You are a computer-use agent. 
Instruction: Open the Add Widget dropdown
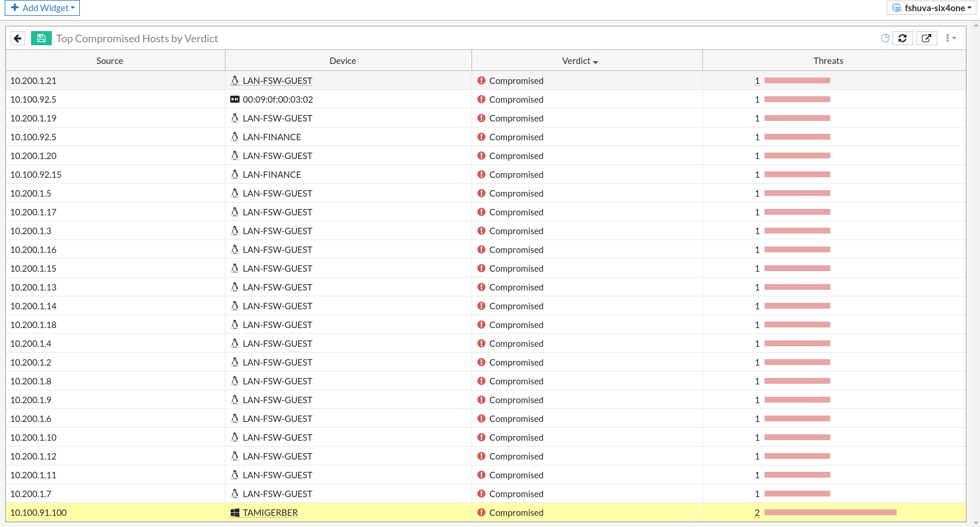coord(42,8)
